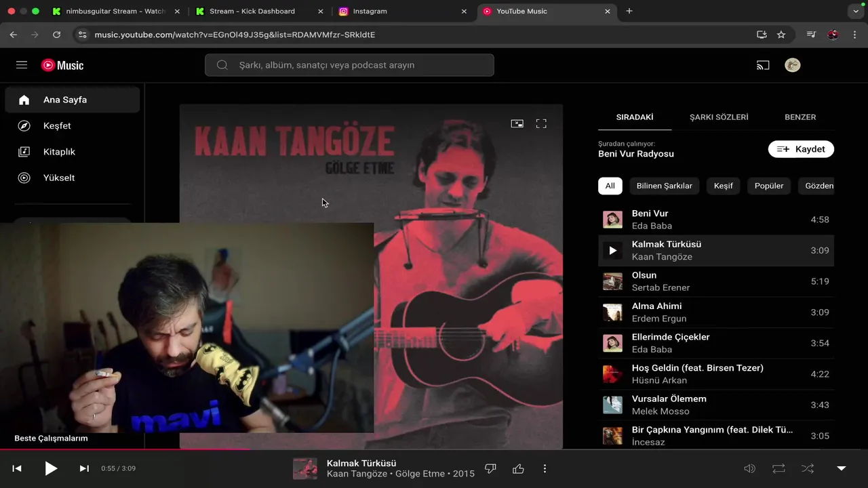Open Chrome media controls icon
Image resolution: width=868 pixels, height=488 pixels.
click(x=812, y=35)
